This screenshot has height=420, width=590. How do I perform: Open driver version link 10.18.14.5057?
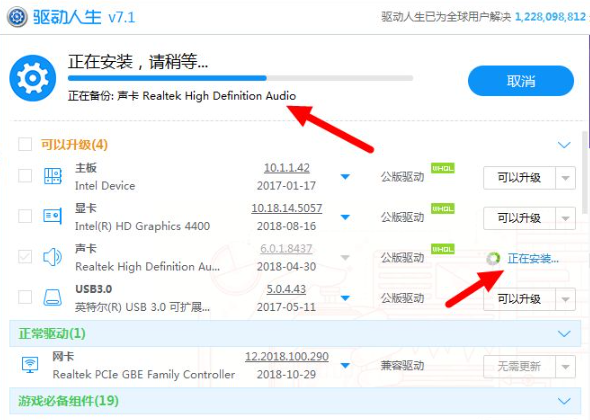[287, 208]
